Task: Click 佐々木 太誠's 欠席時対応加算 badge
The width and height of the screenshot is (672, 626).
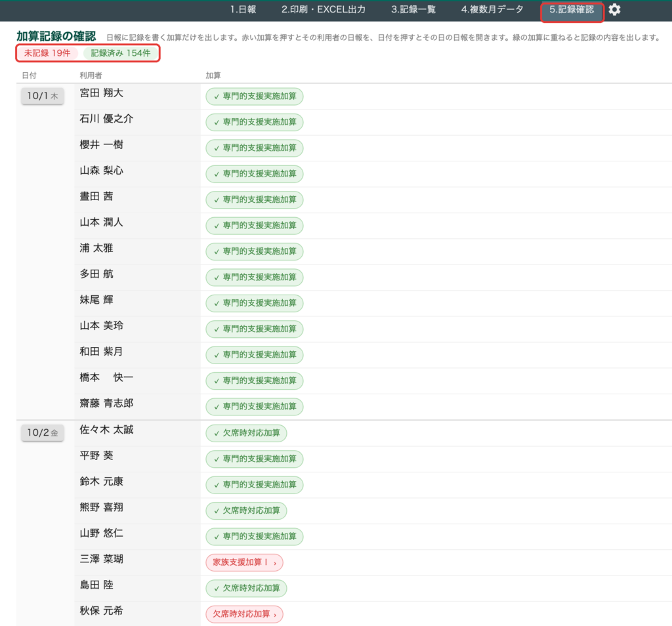Action: pyautogui.click(x=247, y=433)
